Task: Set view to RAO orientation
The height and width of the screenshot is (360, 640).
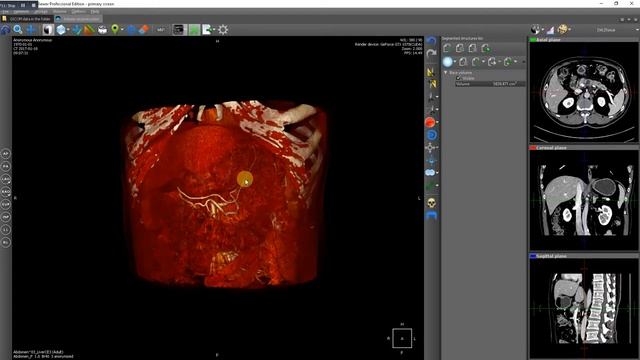Action: point(6,192)
